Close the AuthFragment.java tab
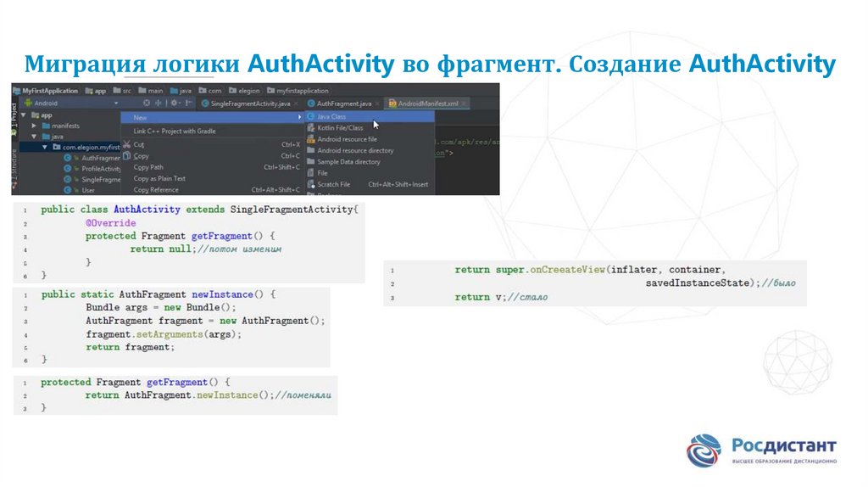Image resolution: width=868 pixels, height=487 pixels. click(x=377, y=104)
